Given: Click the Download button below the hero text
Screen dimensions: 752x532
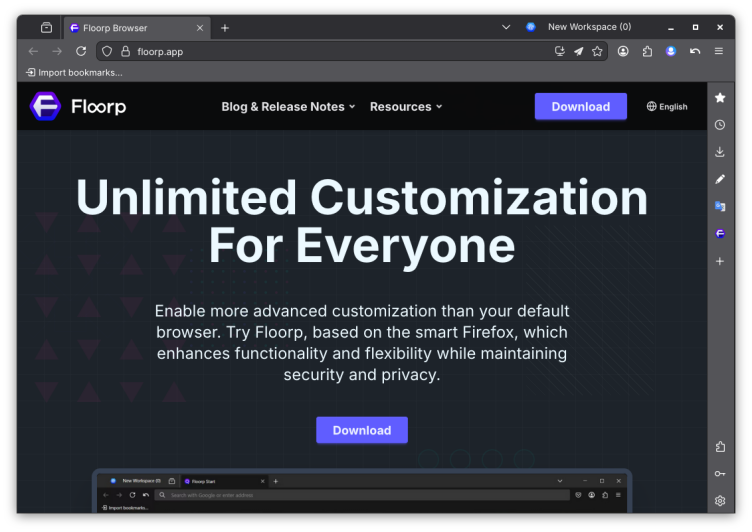Looking at the screenshot, I should coord(362,430).
